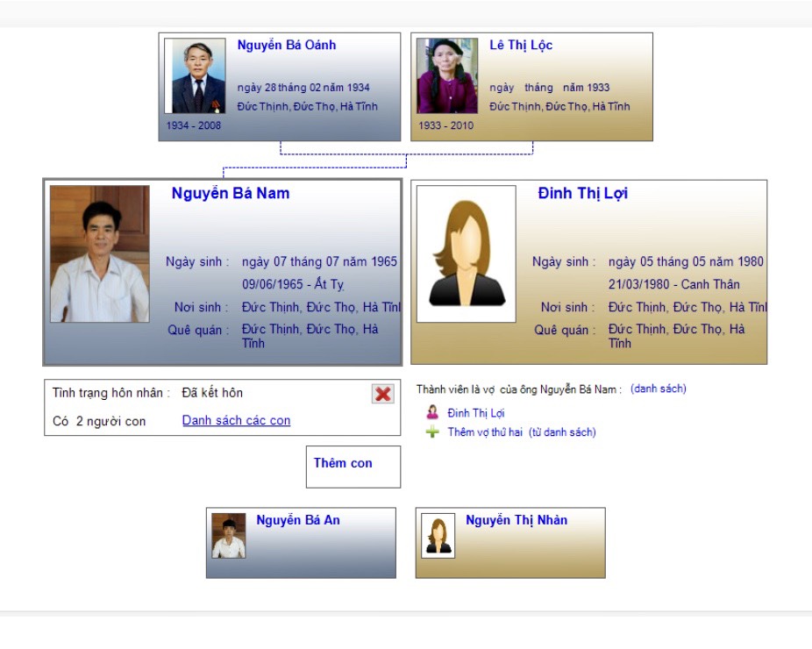
Task: Select the Đinh Thị Lợi name heading
Action: (x=582, y=193)
